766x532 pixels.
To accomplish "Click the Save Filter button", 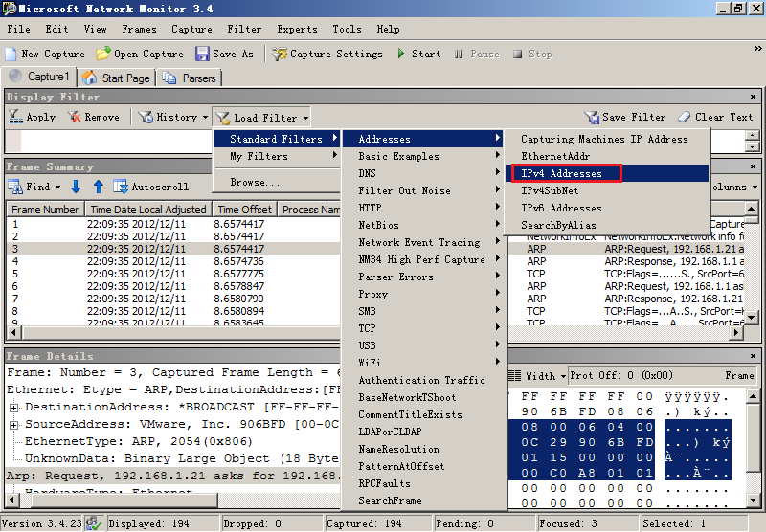I will tap(625, 117).
